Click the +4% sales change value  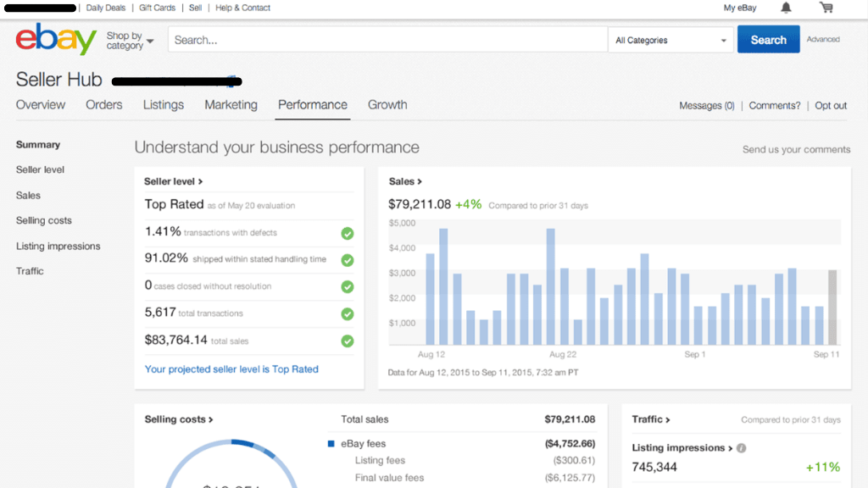[468, 205]
